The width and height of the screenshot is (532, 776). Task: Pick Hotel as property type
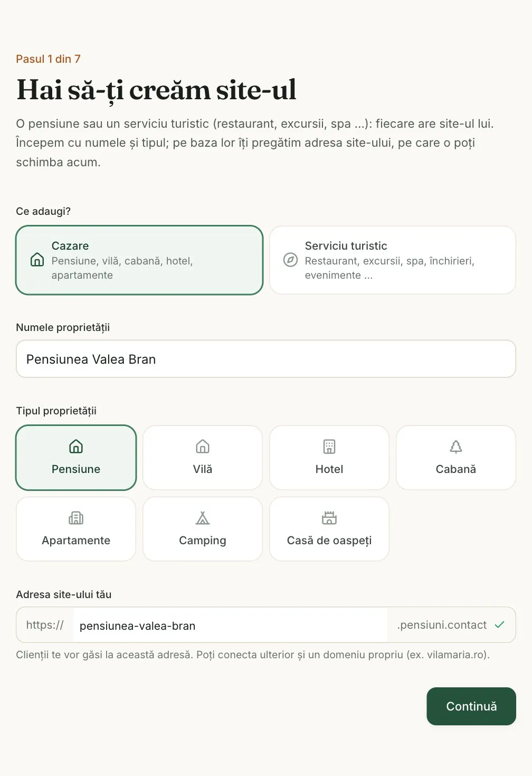[329, 458]
